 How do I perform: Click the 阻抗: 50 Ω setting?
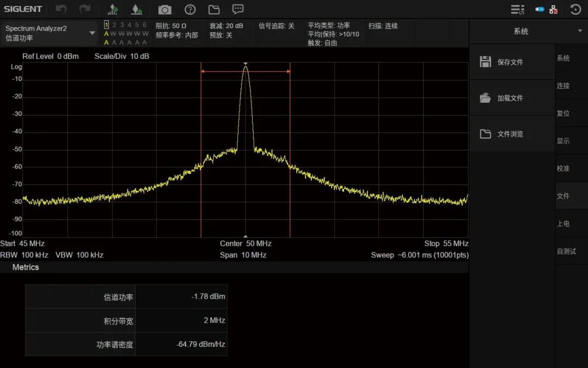coord(171,26)
